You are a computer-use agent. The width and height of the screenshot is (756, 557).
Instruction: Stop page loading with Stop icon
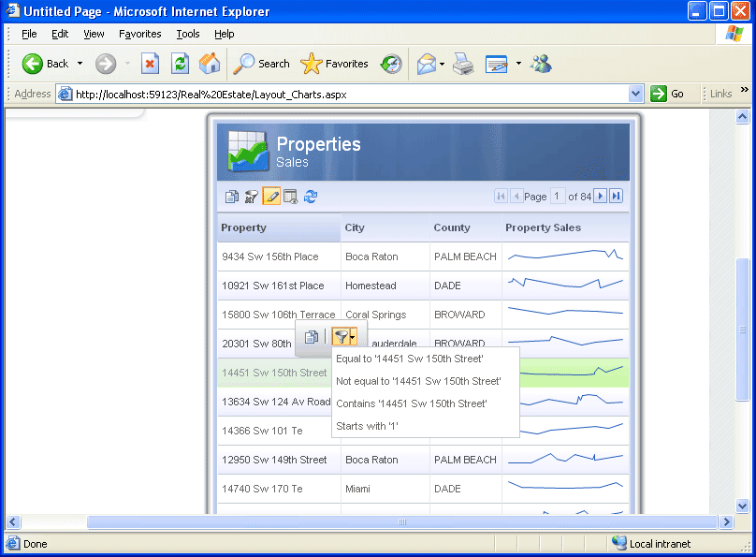pos(150,64)
